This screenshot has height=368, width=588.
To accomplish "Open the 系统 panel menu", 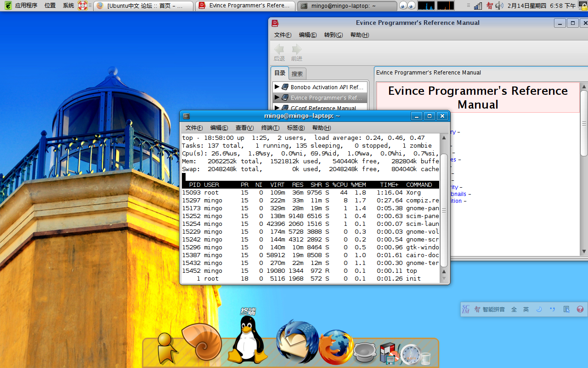I will pyautogui.click(x=68, y=6).
